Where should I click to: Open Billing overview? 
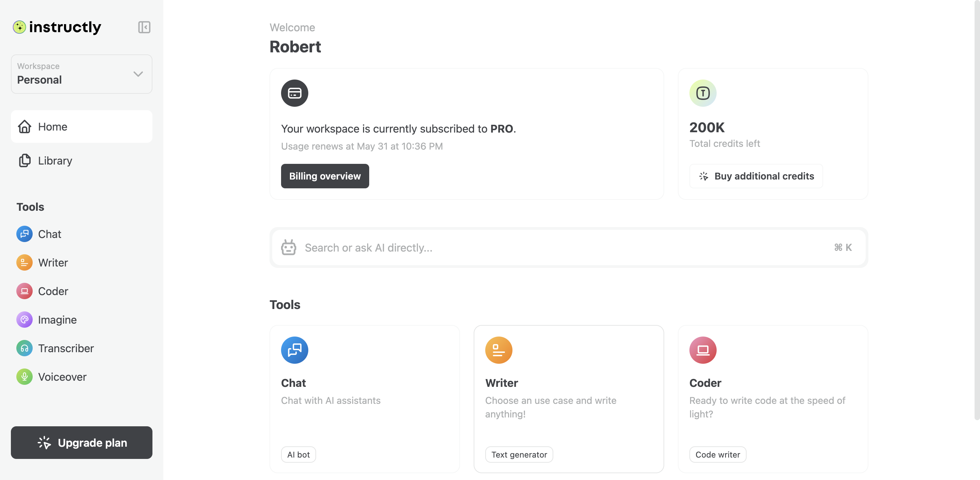click(325, 176)
